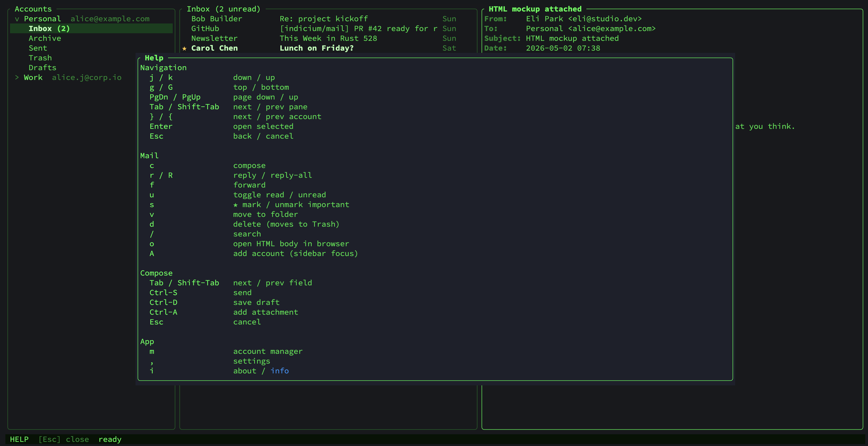Click the Compose section heading in Help

coord(156,273)
